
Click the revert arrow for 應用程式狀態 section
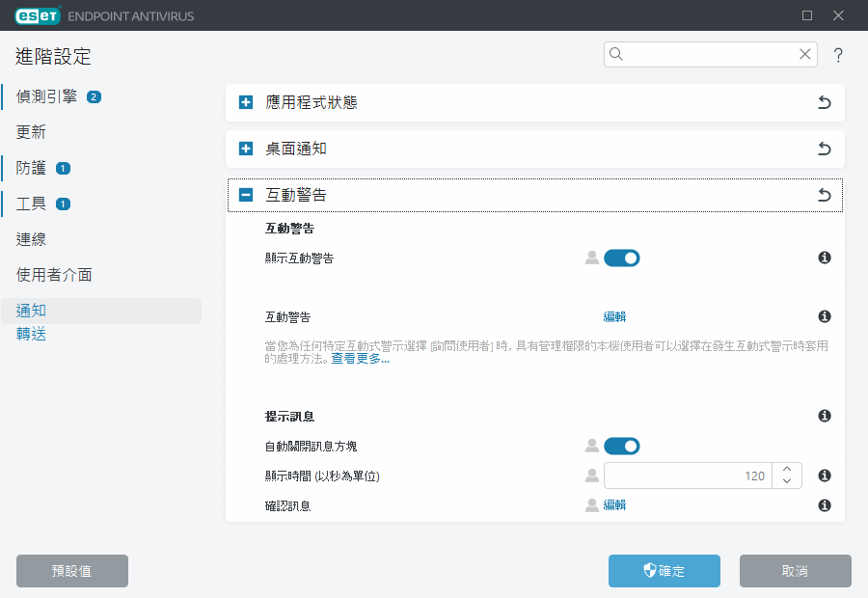[824, 102]
